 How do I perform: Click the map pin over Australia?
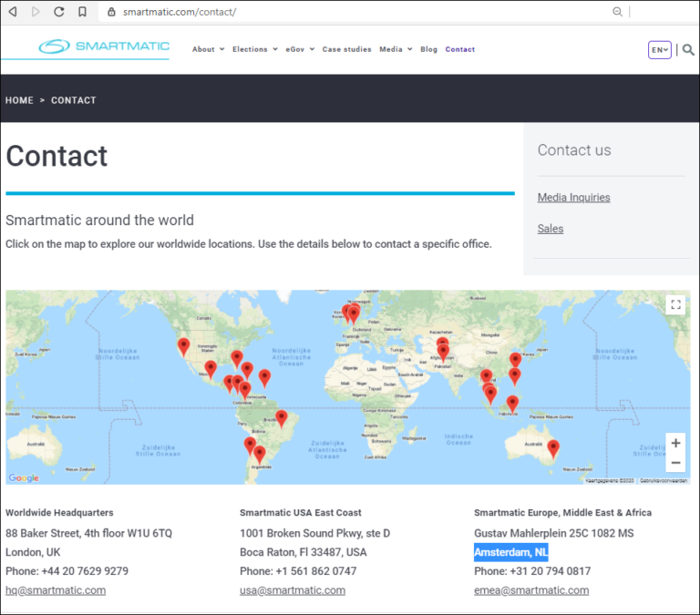point(552,447)
